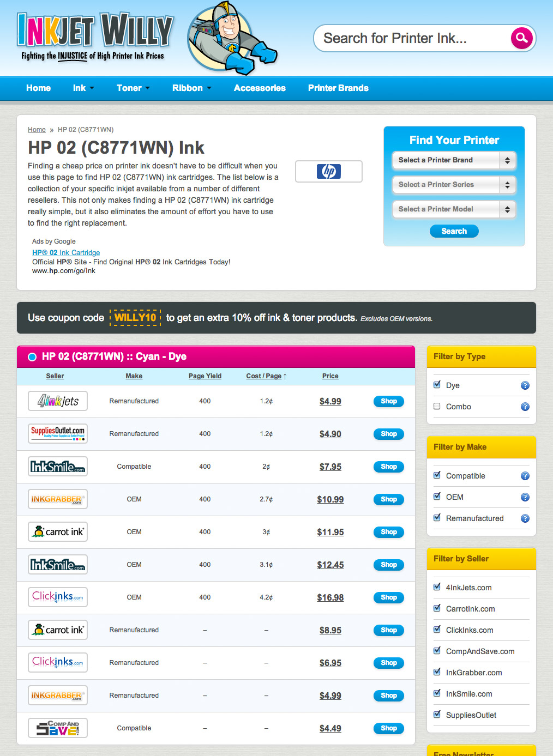Uncheck the Dye type filter
This screenshot has height=756, width=553.
[x=437, y=385]
